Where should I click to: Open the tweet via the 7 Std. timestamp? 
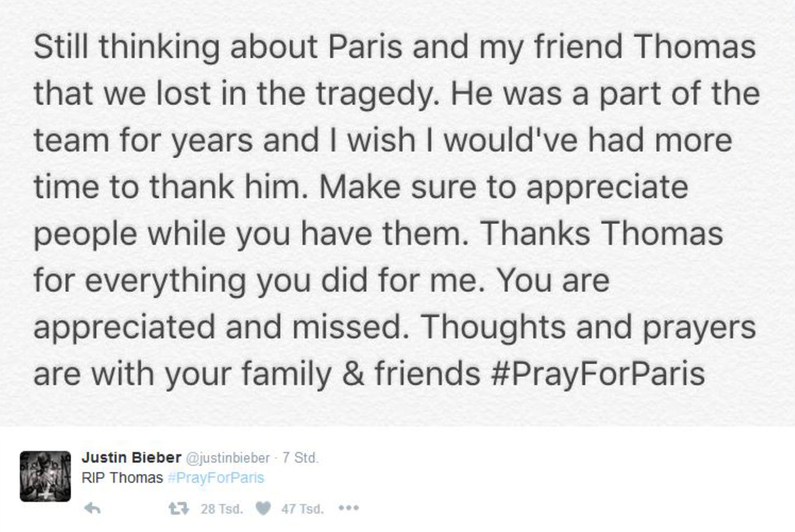point(300,458)
